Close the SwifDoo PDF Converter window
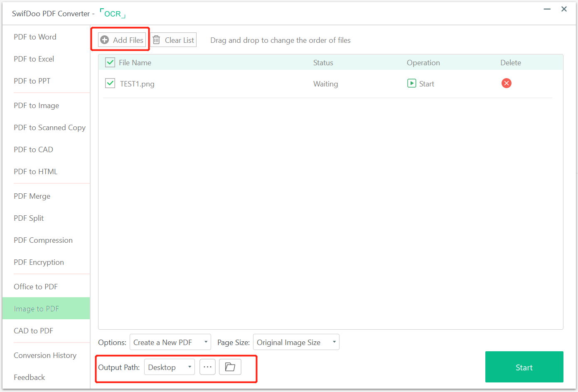The image size is (578, 392). pyautogui.click(x=564, y=9)
